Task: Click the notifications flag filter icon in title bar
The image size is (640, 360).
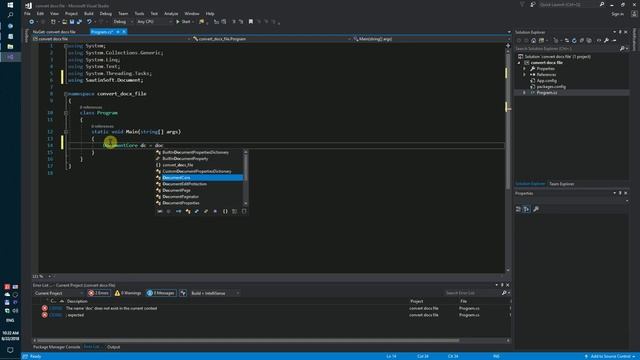Action: tap(522, 4)
